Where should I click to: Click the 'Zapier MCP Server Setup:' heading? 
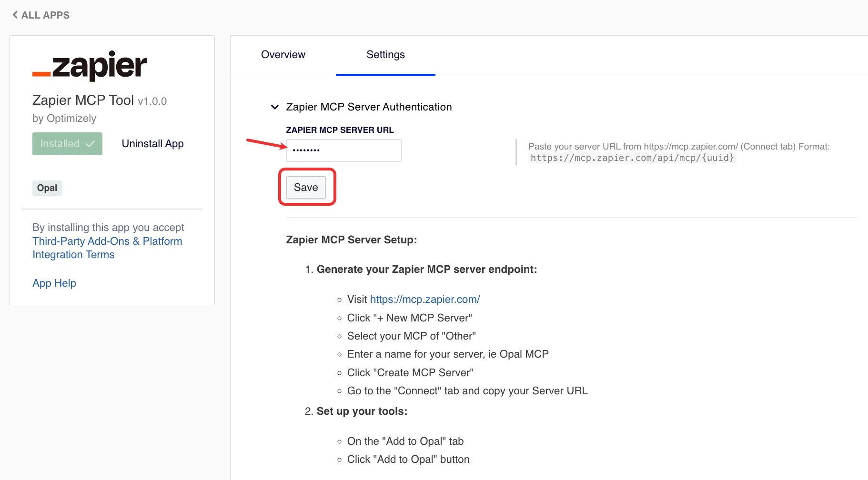(x=352, y=240)
